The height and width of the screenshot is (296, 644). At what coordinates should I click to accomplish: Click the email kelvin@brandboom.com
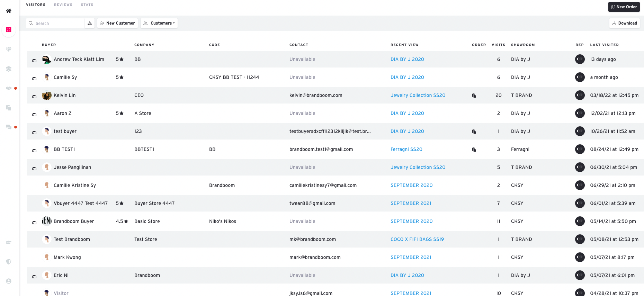[316, 95]
